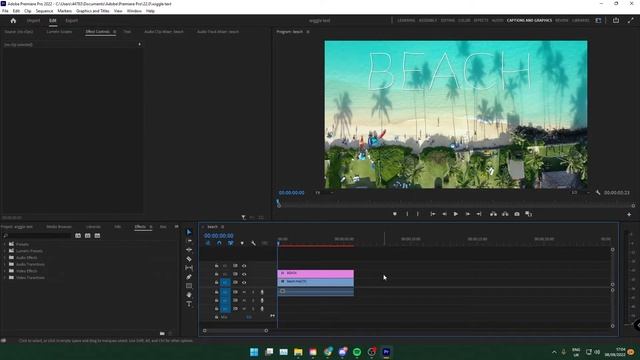Play the sequence in Program monitor
This screenshot has width=640, height=360.
point(456,214)
